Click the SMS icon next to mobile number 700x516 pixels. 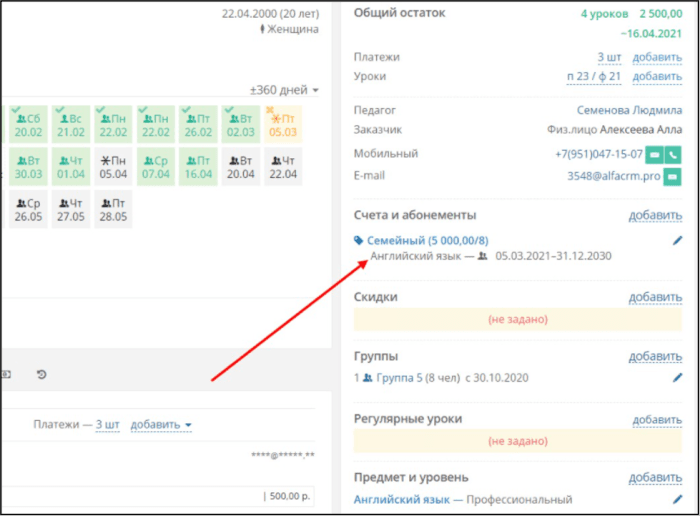pyautogui.click(x=654, y=155)
